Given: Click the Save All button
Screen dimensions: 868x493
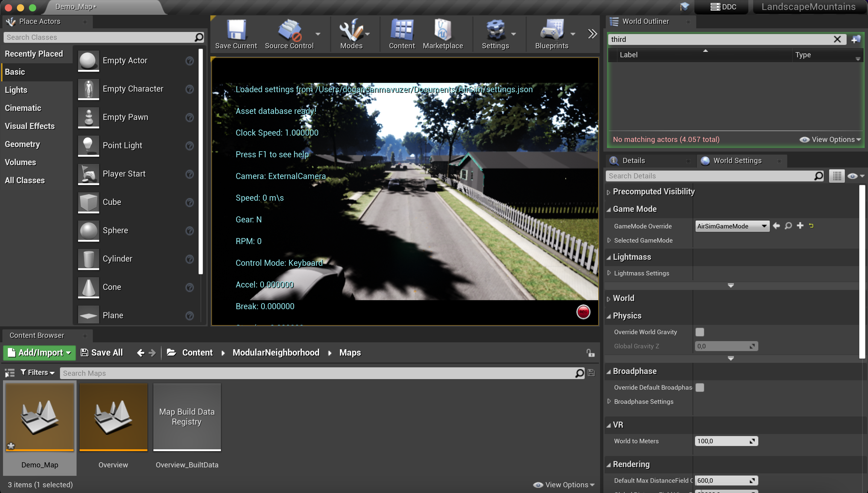Looking at the screenshot, I should [102, 353].
